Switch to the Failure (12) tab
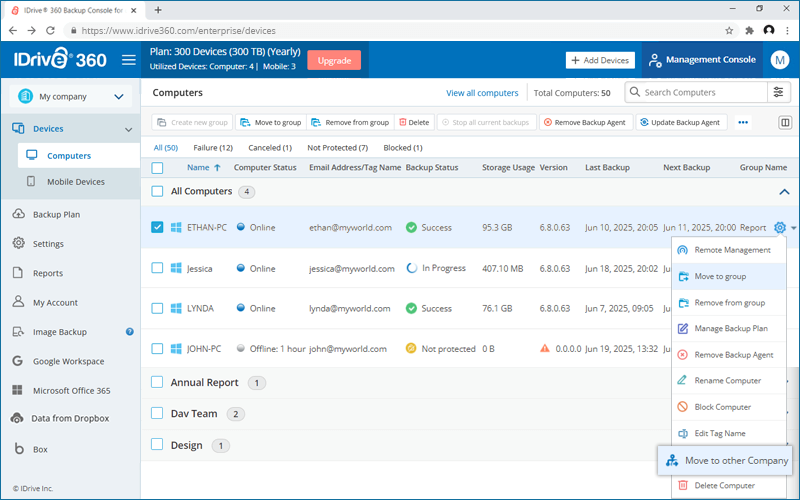 [x=213, y=148]
